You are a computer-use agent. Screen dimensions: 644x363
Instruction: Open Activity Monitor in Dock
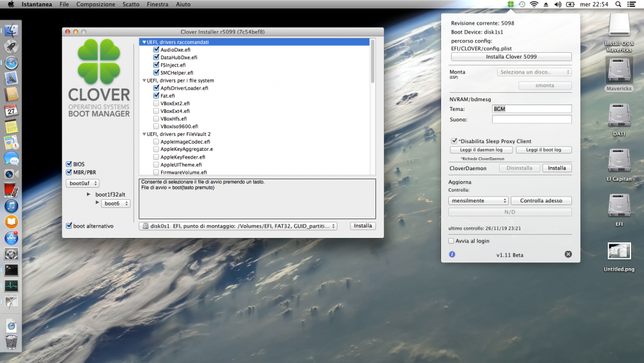11,286
